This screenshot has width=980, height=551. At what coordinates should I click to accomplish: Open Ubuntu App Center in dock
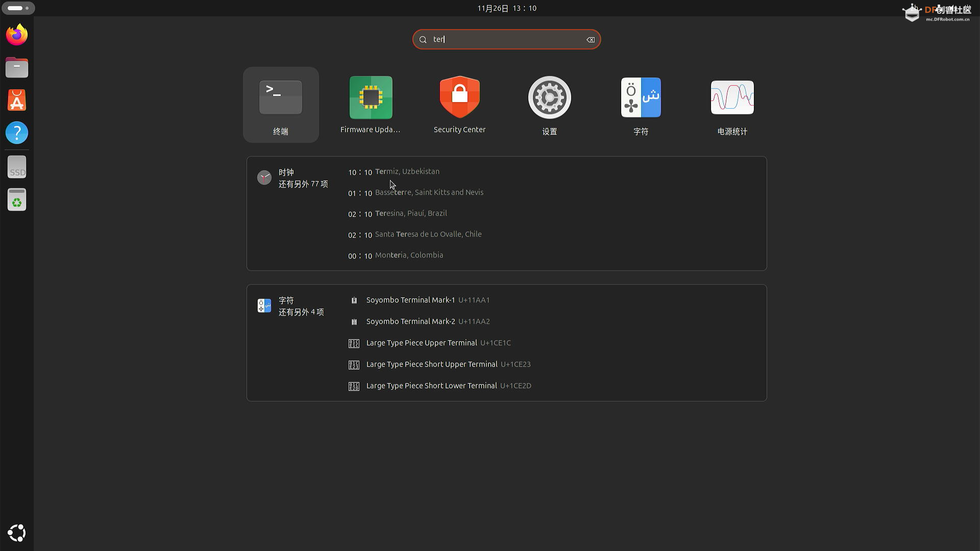17,100
